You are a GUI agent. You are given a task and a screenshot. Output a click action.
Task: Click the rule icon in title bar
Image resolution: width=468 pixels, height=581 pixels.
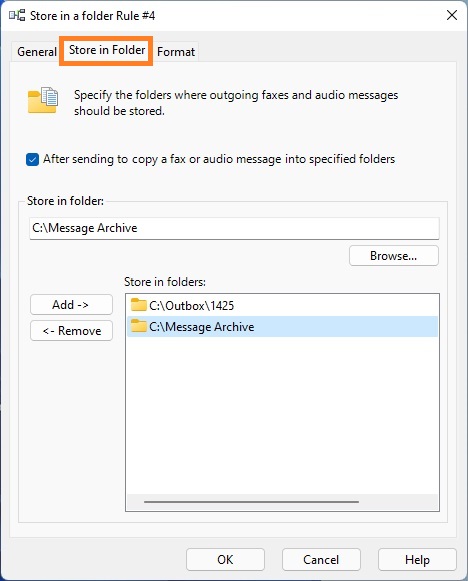tap(17, 16)
